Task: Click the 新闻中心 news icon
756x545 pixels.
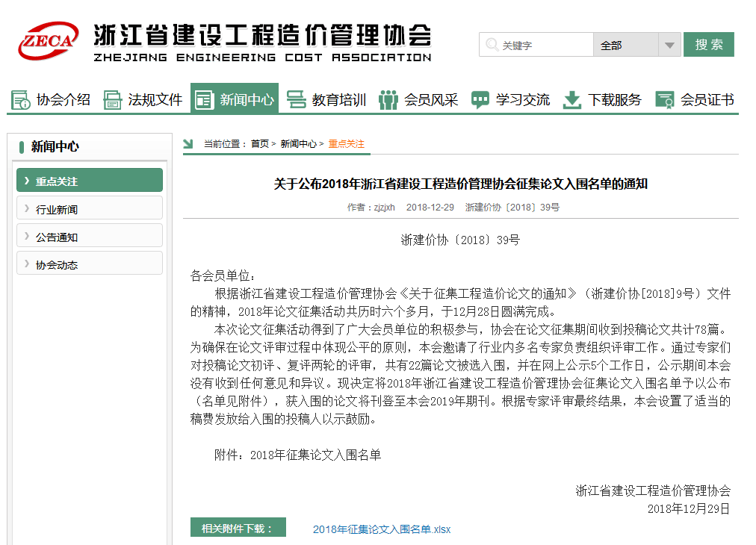Action: (x=204, y=100)
